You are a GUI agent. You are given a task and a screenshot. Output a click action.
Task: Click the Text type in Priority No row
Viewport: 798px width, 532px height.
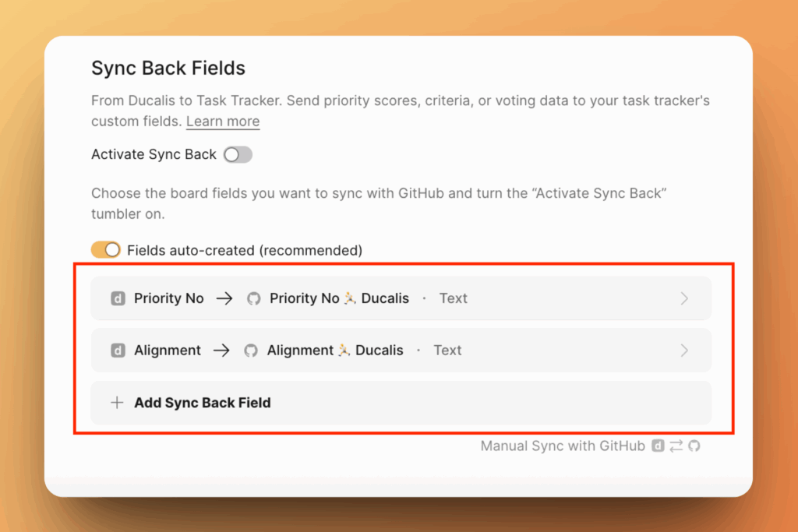pyautogui.click(x=453, y=298)
